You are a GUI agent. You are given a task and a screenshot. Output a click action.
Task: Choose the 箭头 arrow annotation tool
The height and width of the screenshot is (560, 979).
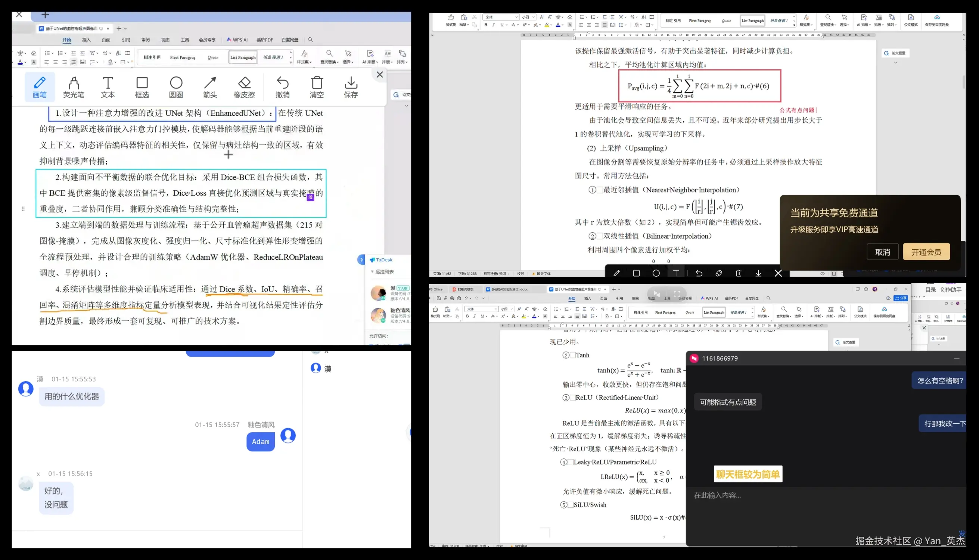pyautogui.click(x=210, y=87)
